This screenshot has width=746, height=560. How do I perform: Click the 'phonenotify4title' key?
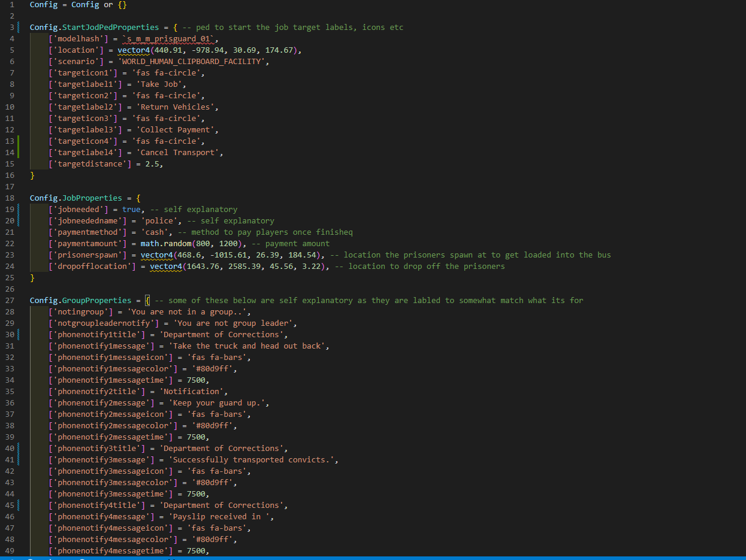pos(96,505)
